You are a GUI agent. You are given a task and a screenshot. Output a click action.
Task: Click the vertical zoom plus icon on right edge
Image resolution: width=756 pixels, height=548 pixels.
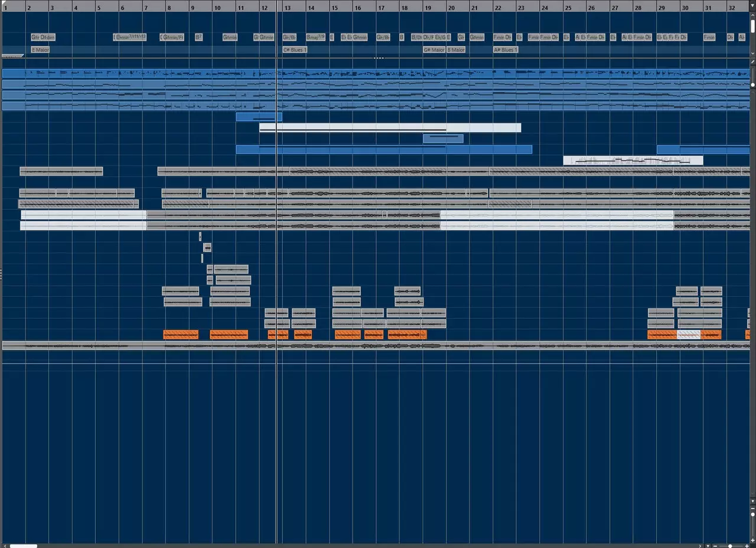pyautogui.click(x=752, y=540)
